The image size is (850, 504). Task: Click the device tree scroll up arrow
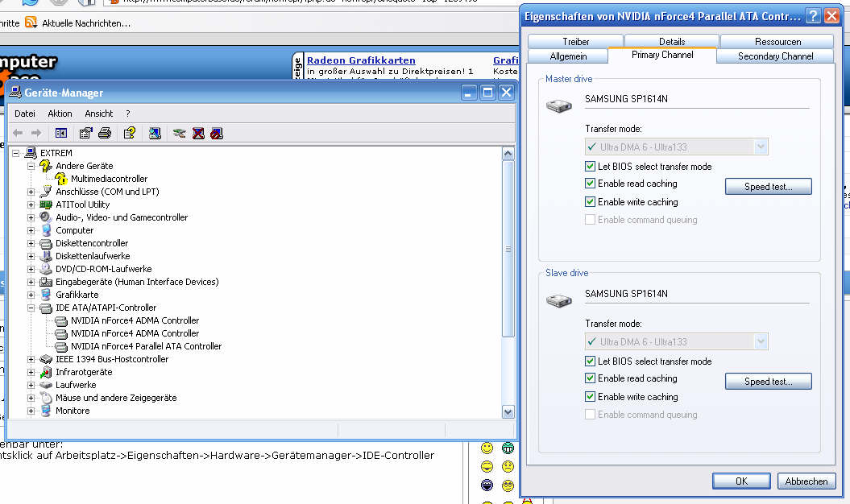click(x=508, y=153)
